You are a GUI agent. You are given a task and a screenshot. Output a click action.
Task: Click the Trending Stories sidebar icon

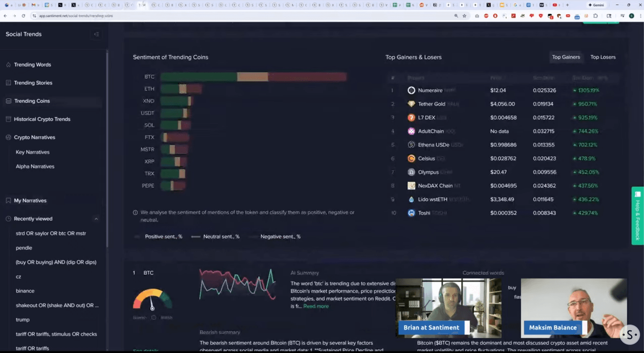(x=8, y=83)
